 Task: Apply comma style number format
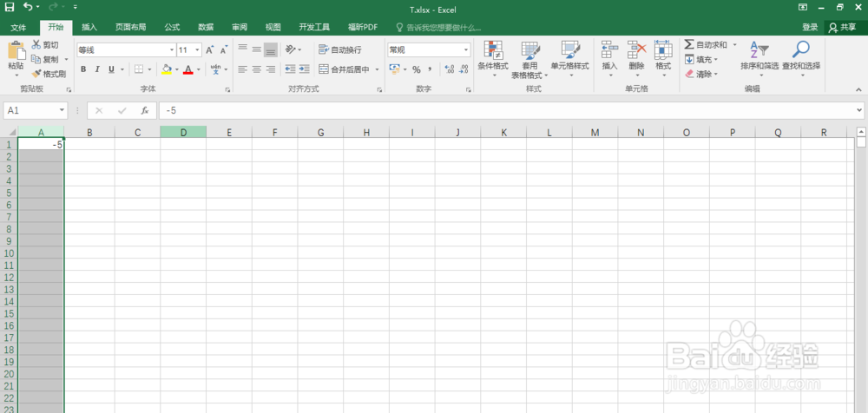coord(430,69)
